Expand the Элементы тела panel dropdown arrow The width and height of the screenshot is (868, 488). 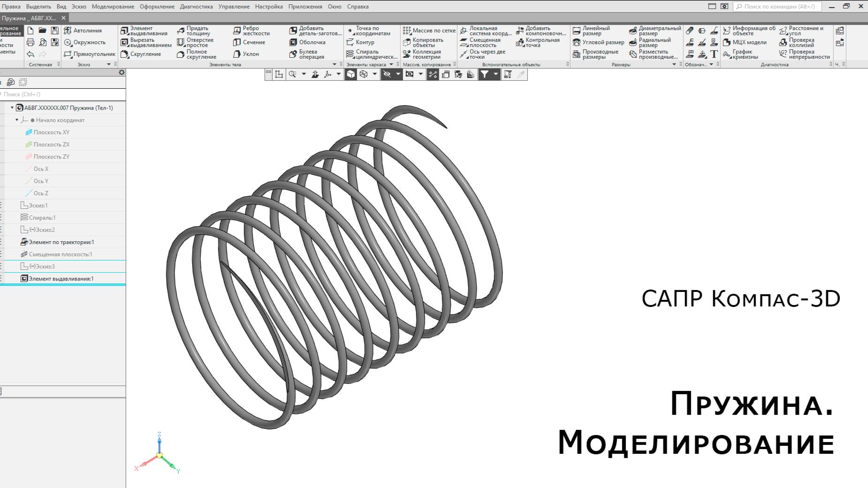pos(335,64)
